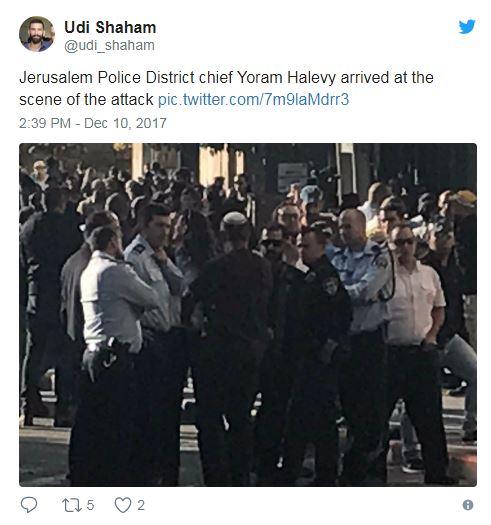Screen dimensions: 491x525
Task: Open the attached crowd photo
Action: coord(248,315)
